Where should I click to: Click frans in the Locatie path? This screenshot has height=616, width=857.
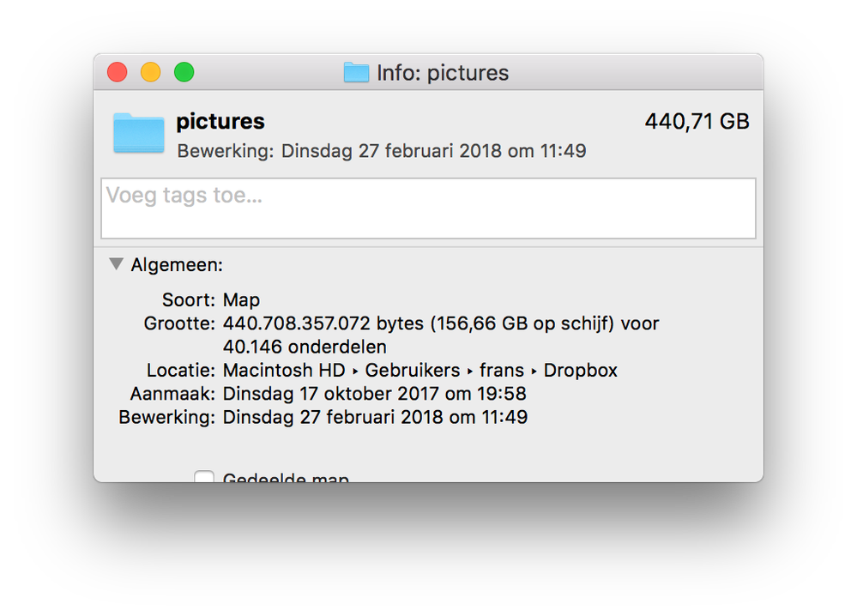click(502, 371)
